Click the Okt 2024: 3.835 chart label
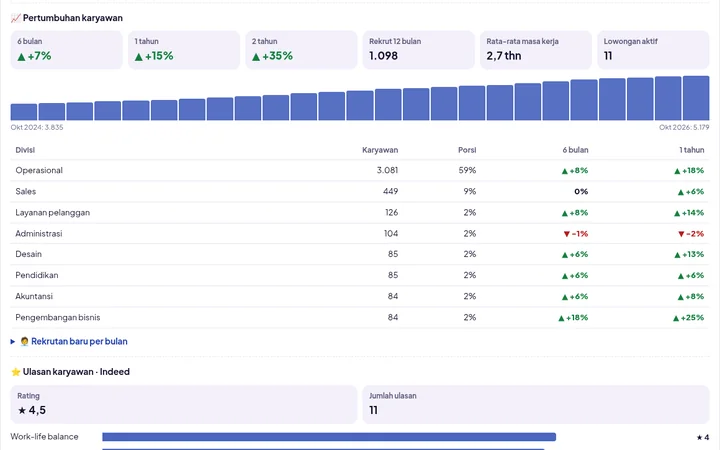 coord(37,127)
